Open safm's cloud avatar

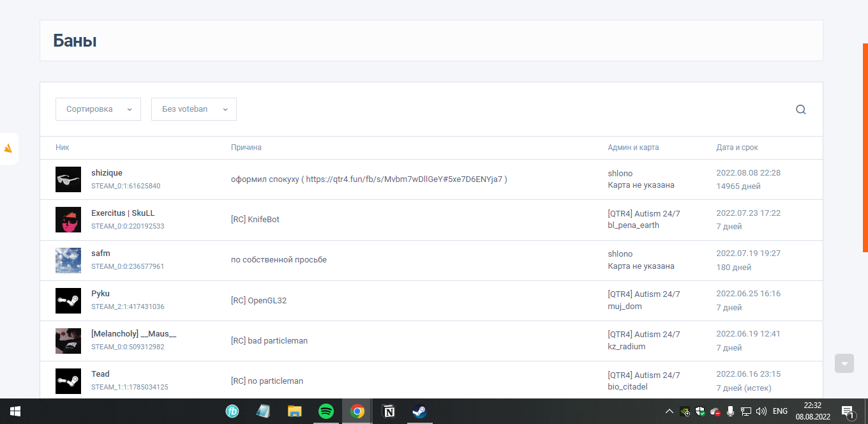click(68, 260)
